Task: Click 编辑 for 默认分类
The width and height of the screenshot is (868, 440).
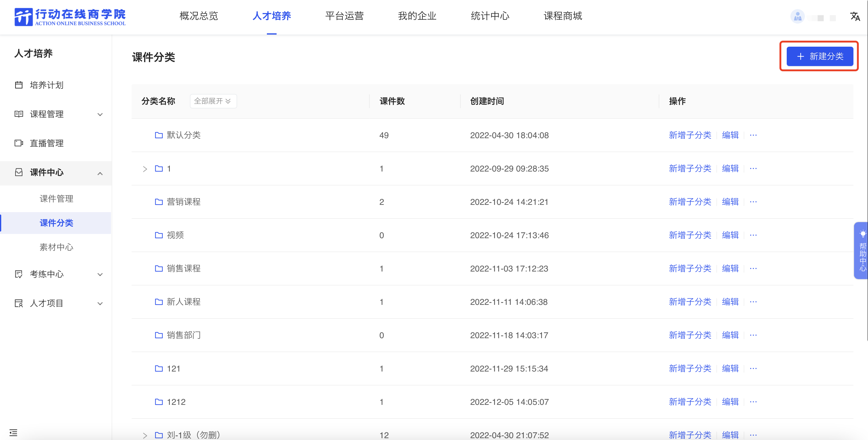Action: click(730, 135)
